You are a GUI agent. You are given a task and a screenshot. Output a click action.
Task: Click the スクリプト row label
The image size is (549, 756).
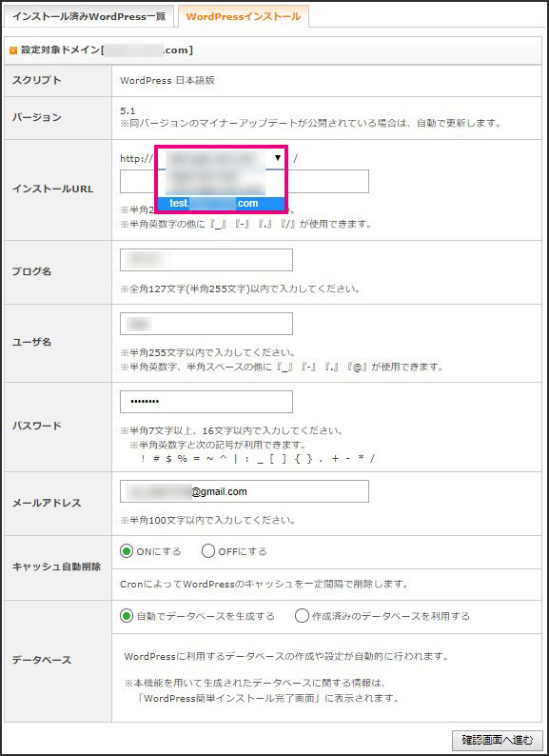(37, 80)
